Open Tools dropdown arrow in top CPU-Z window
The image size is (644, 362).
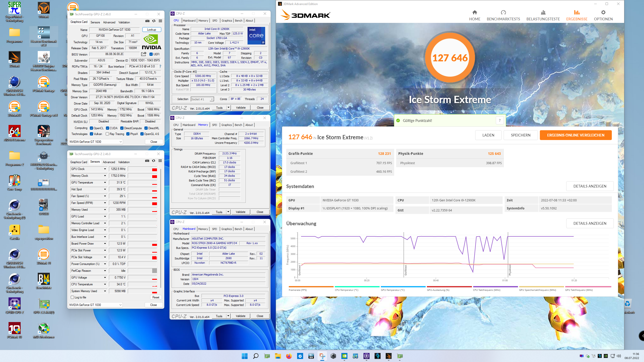[228, 108]
